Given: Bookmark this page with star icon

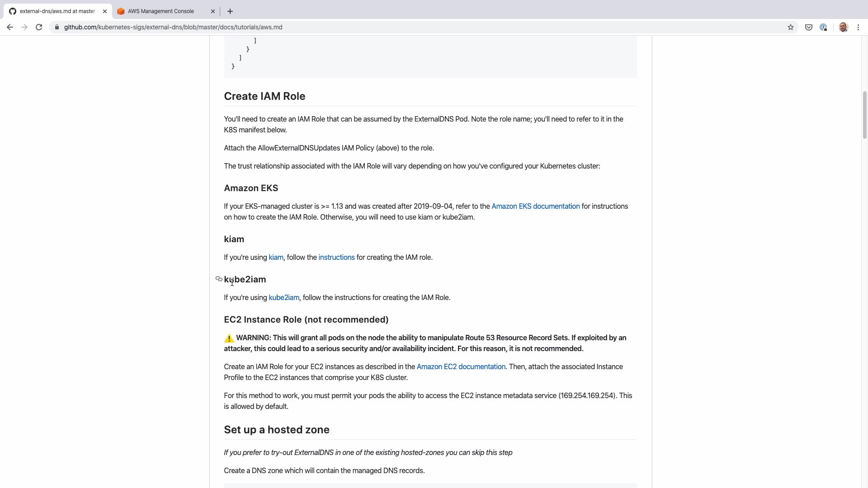Looking at the screenshot, I should [791, 27].
